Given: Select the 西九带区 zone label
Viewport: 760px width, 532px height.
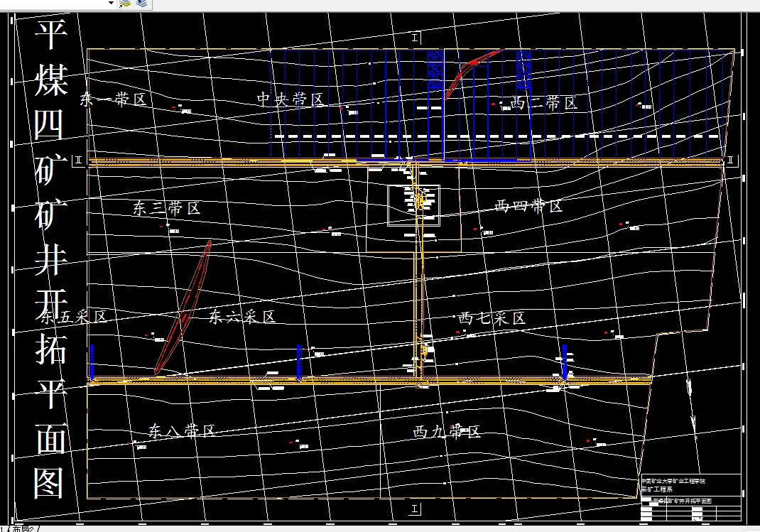Looking at the screenshot, I should (x=446, y=432).
